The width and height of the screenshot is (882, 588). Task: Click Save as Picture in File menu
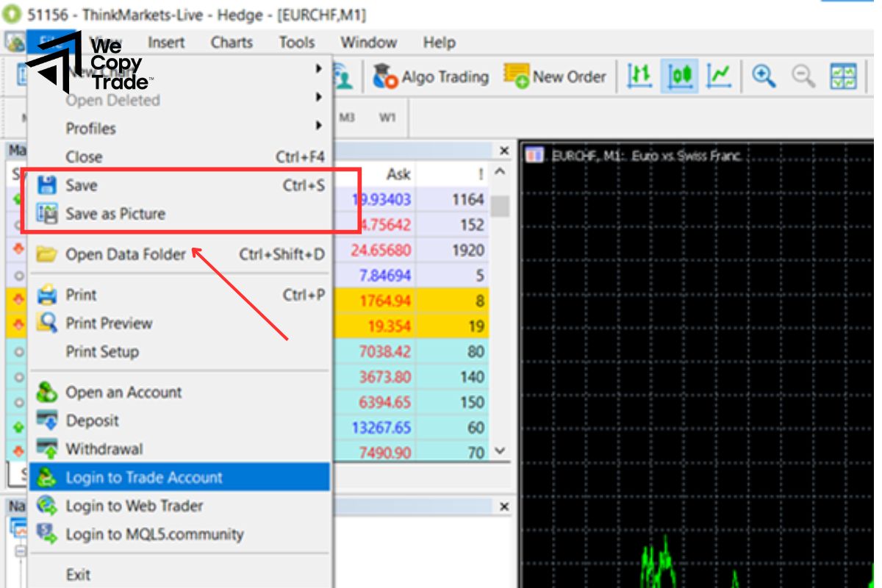115,214
